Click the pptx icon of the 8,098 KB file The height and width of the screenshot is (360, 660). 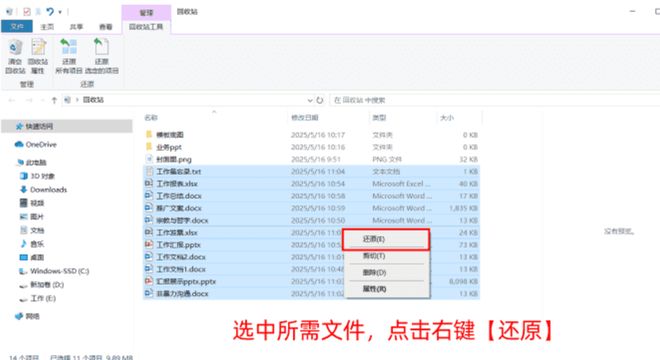(149, 281)
